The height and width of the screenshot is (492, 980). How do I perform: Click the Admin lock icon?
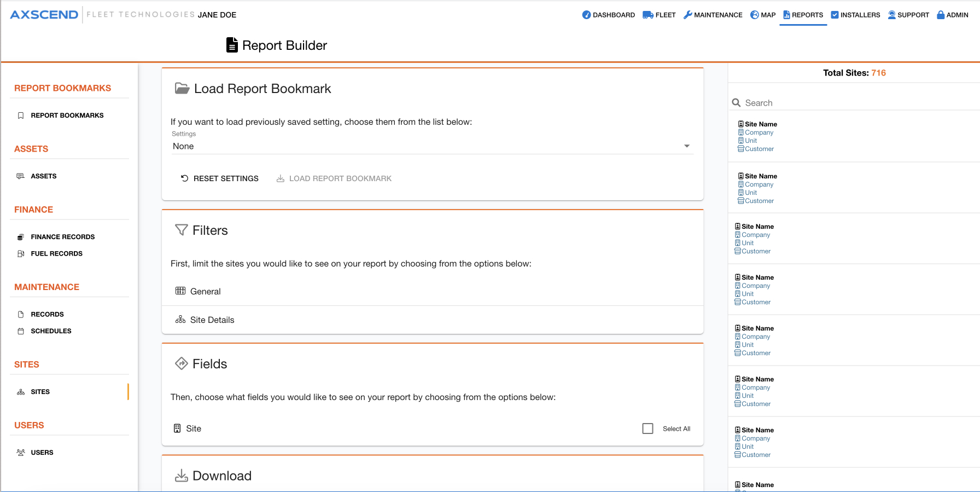point(941,15)
